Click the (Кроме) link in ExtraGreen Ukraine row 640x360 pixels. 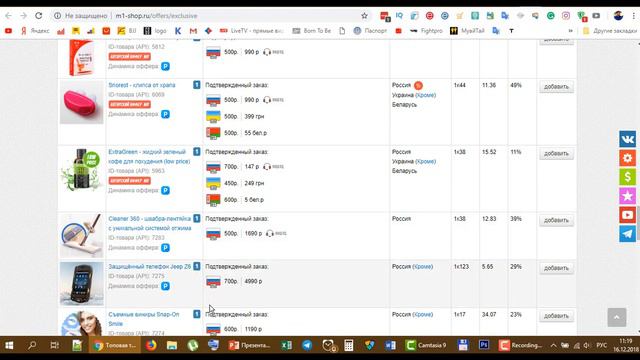[425, 161]
